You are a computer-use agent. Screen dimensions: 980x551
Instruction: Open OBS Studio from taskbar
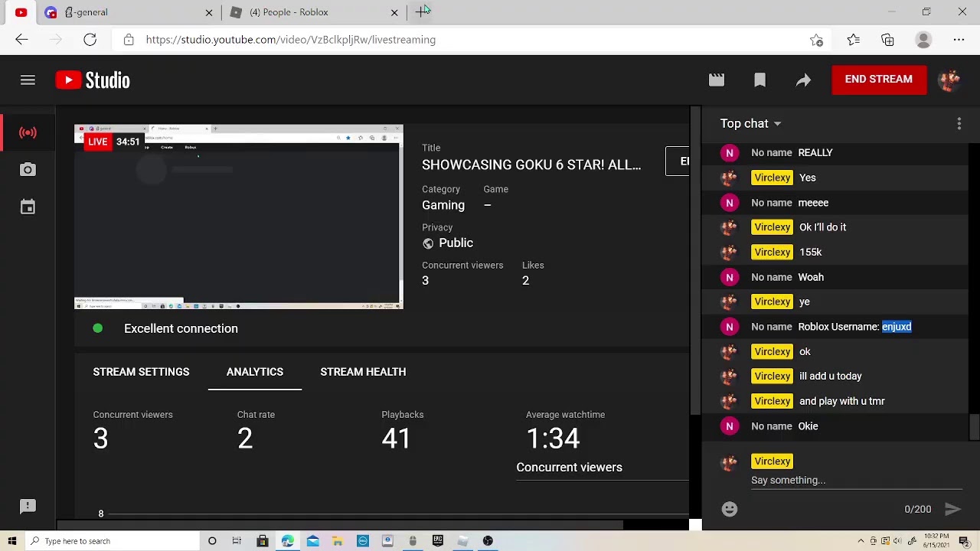tap(488, 541)
